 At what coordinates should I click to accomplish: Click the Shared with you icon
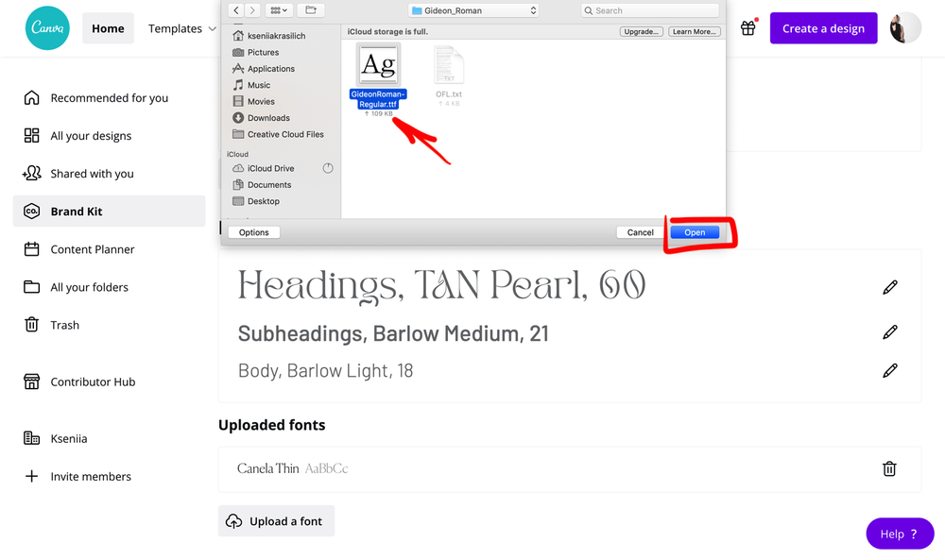(30, 174)
